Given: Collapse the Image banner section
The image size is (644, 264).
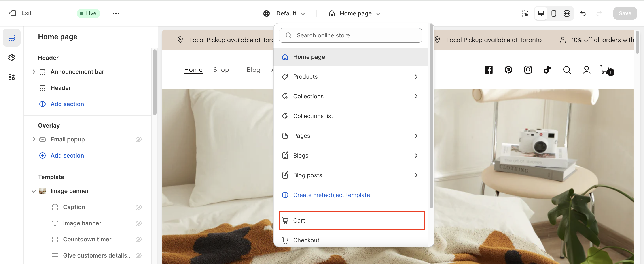Looking at the screenshot, I should pyautogui.click(x=34, y=191).
